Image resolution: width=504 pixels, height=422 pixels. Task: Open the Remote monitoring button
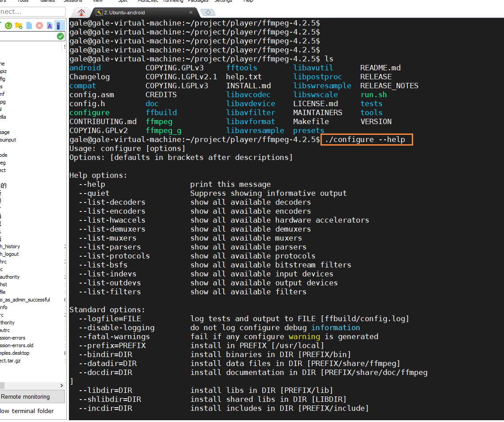click(x=32, y=396)
